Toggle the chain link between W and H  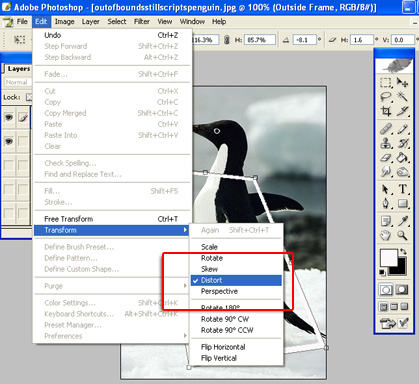click(x=227, y=40)
